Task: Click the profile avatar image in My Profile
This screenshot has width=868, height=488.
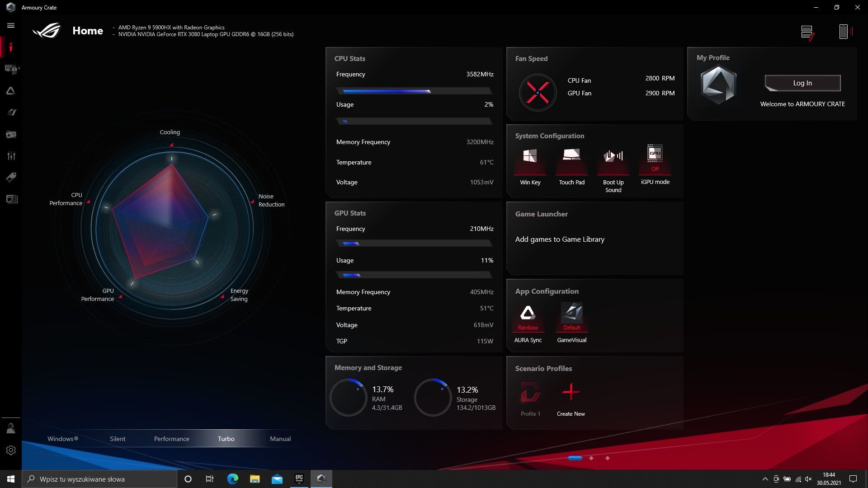Action: pos(718,85)
